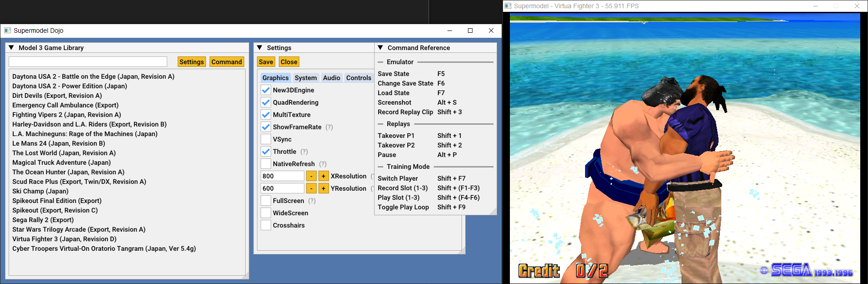
Task: Select Magical Truck Adventure (Japan)
Action: click(x=62, y=162)
